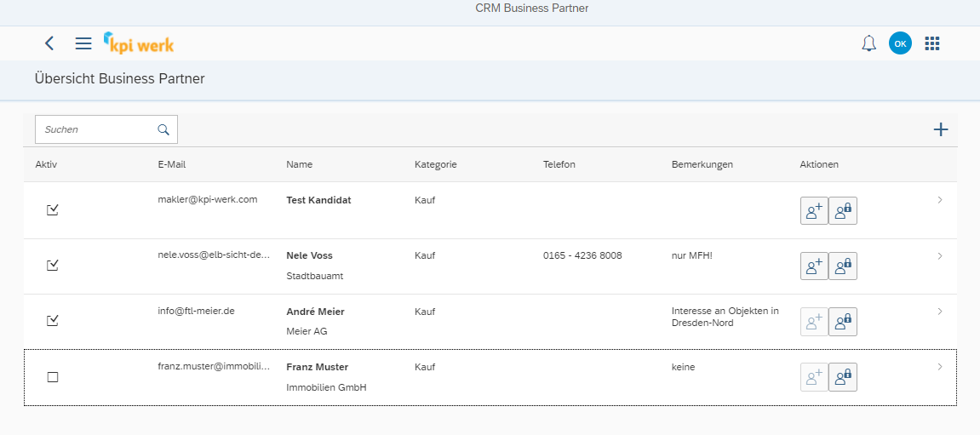Lock user icon for André Meier
980x435 pixels.
(843, 321)
